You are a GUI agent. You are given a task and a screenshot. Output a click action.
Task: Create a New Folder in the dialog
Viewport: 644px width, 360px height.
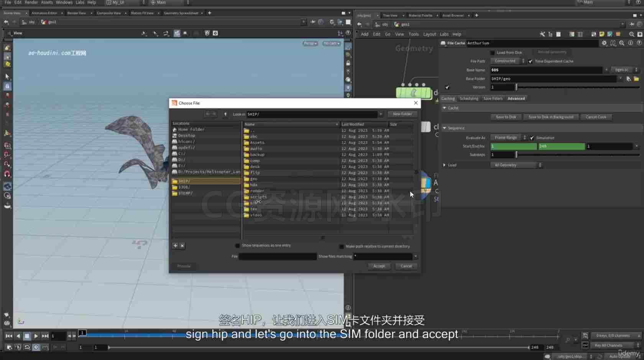[402, 114]
